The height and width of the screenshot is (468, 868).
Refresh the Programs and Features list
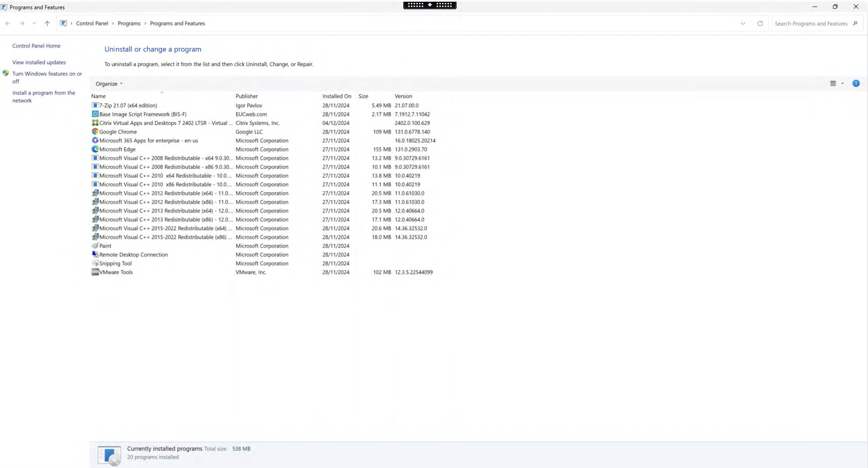760,23
